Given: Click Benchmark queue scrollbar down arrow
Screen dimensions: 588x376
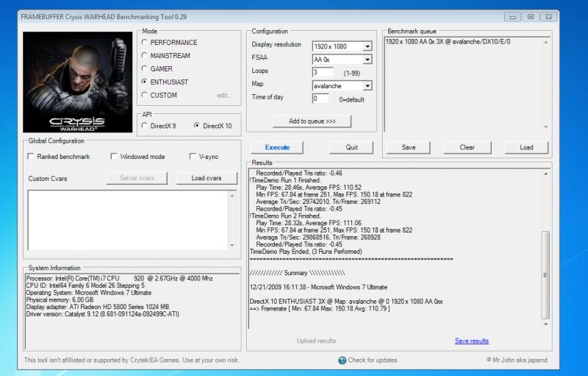Looking at the screenshot, I should [x=545, y=127].
